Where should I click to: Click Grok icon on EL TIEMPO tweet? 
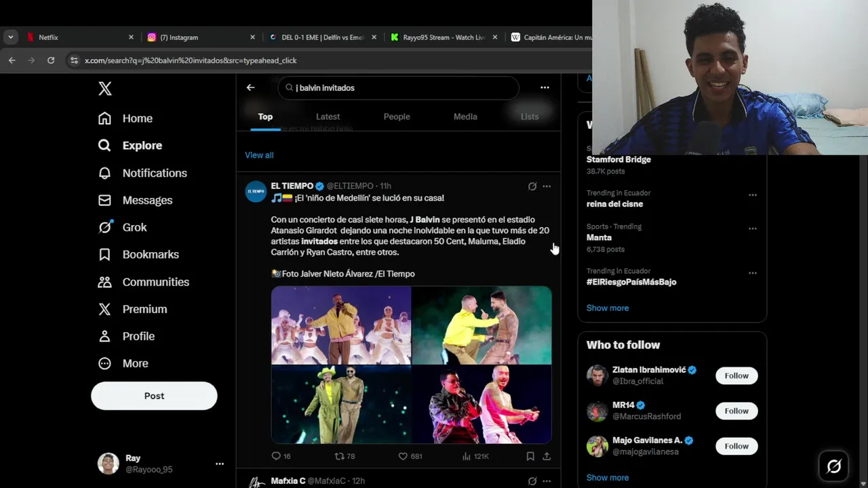532,186
